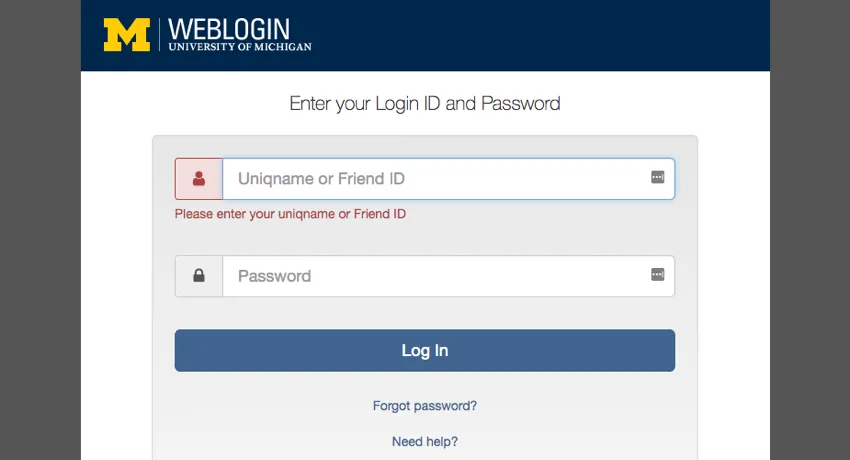
Task: Click the University of Michigan subtitle text
Action: pyautogui.click(x=240, y=46)
